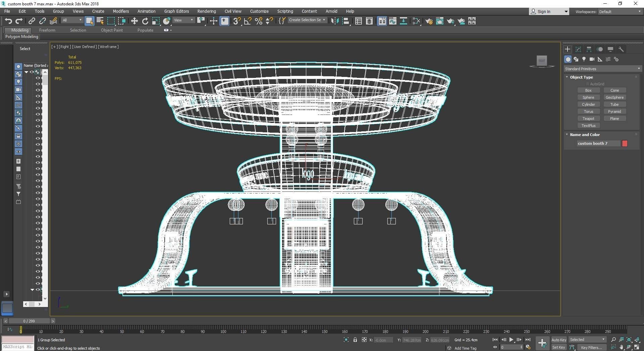The image size is (644, 351).
Task: Click the Align tool icon
Action: [x=345, y=21]
